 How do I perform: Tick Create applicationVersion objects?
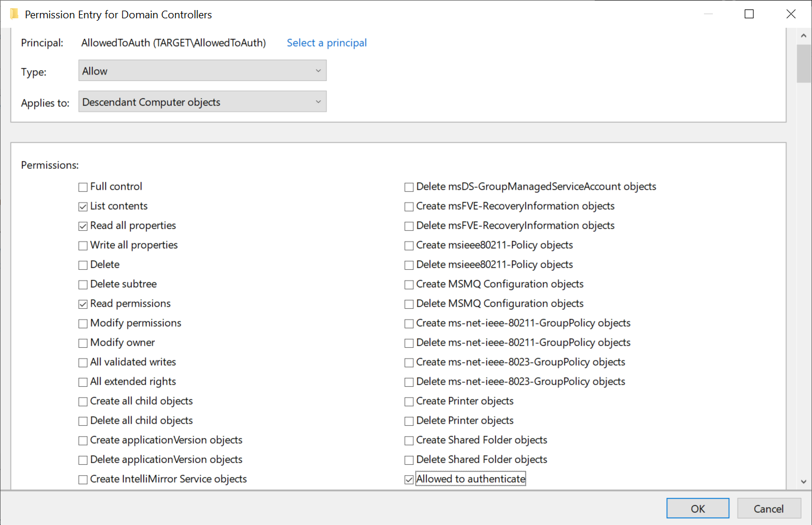[83, 441]
